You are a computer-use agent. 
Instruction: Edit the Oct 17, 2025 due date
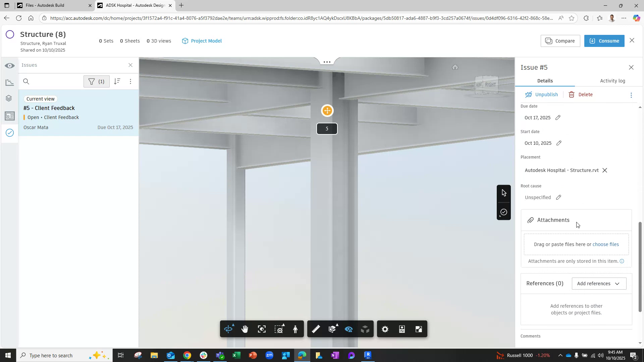coord(558,118)
